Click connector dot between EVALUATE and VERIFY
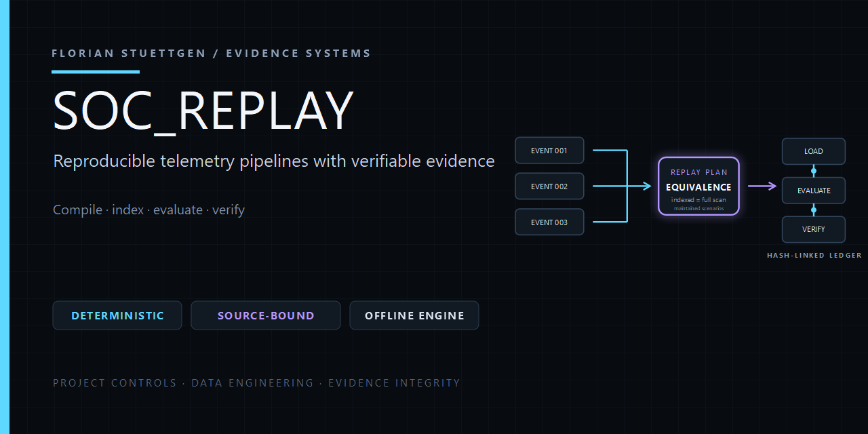 pos(814,210)
